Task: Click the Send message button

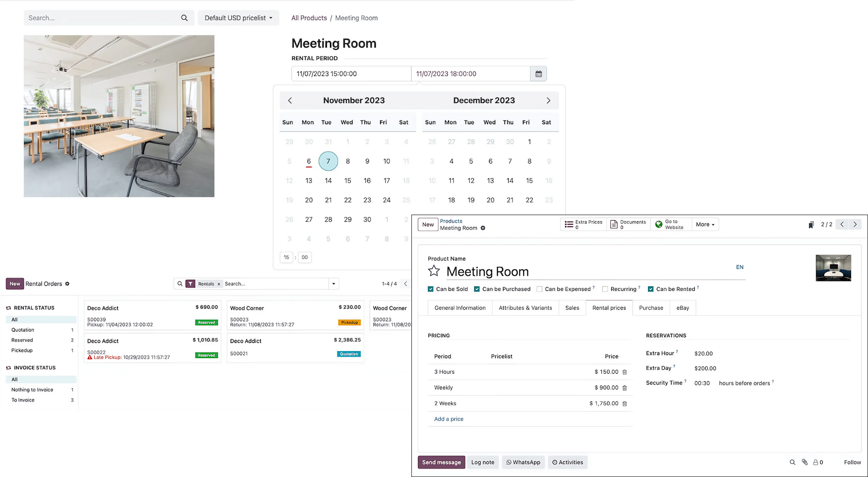Action: (441, 462)
